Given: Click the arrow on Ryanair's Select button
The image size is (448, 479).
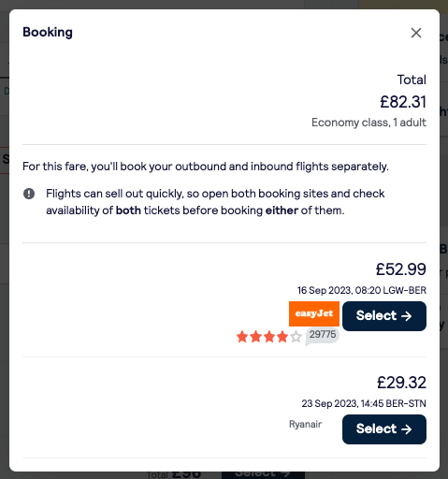Looking at the screenshot, I should 406,429.
